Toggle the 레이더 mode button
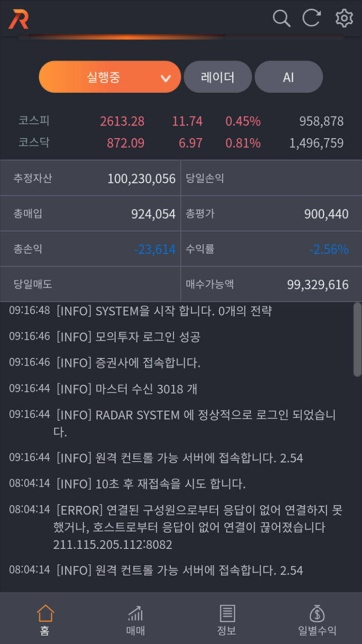362x644 pixels. click(218, 76)
